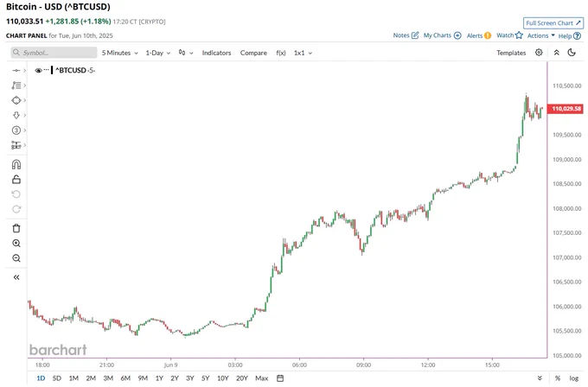This screenshot has height=387, width=588.
Task: Select the 10Y time range
Action: click(x=223, y=378)
